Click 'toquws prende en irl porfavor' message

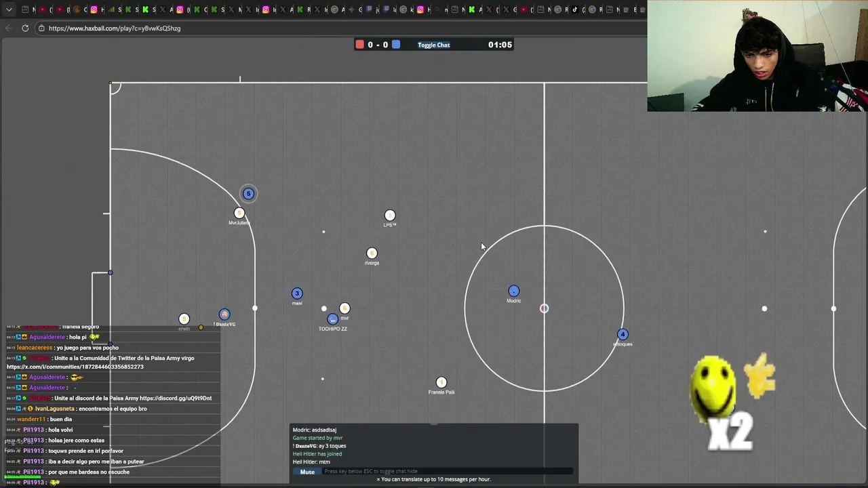point(85,451)
